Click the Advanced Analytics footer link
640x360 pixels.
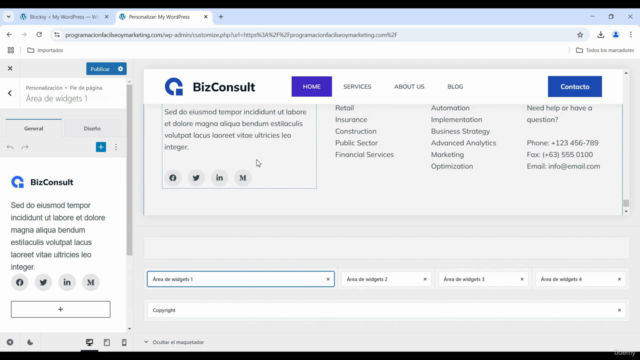463,143
